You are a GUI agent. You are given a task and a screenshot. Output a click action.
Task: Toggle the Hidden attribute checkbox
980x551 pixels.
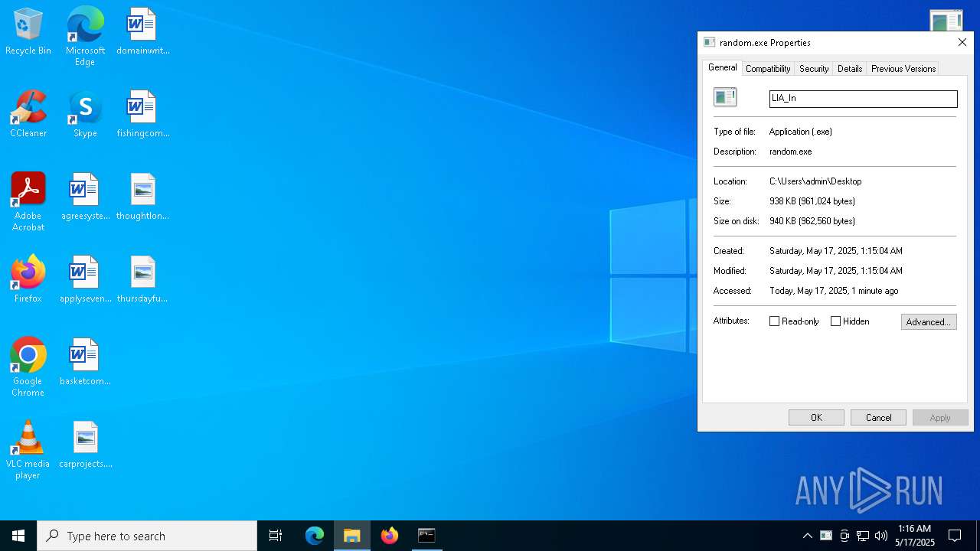[x=835, y=321]
